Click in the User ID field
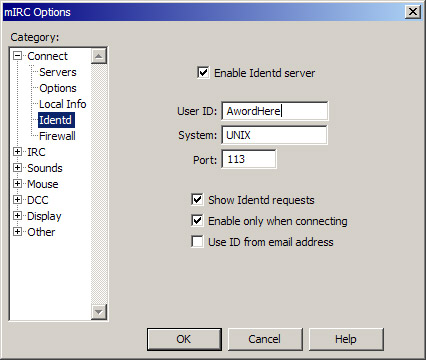 275,111
